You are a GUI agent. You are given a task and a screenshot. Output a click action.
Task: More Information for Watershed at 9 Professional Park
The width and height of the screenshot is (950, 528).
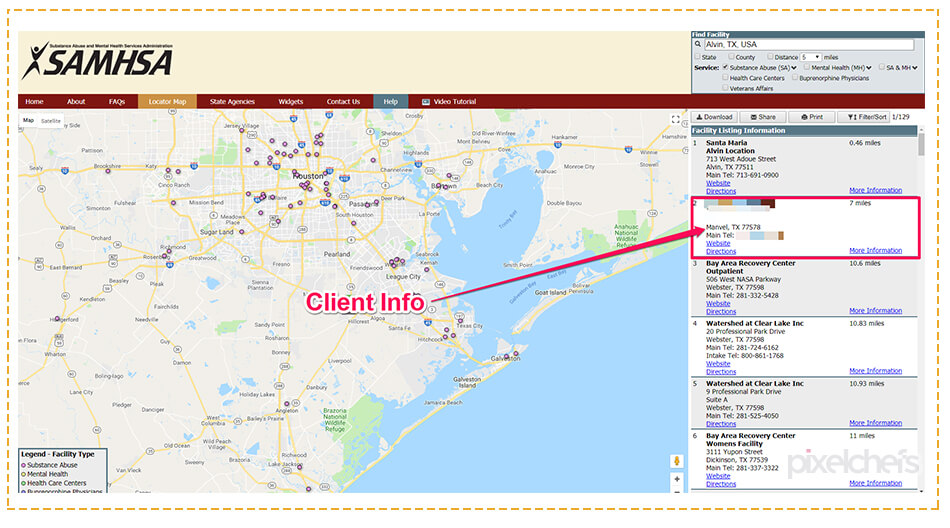pos(875,423)
